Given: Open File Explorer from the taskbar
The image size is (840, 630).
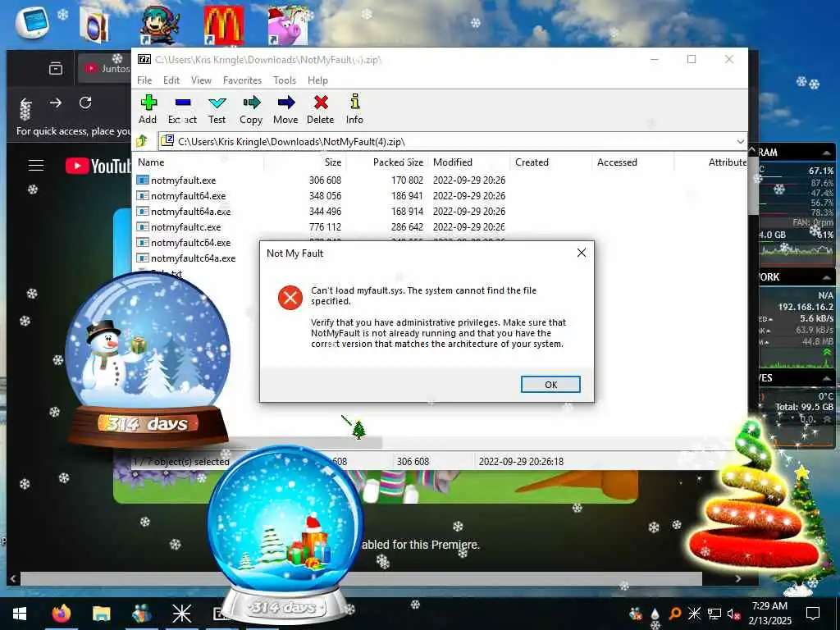Looking at the screenshot, I should (101, 614).
